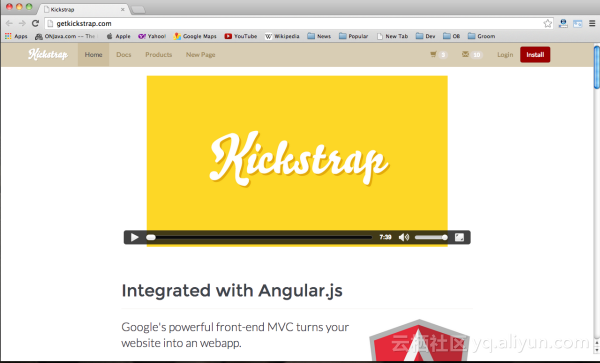This screenshot has width=600, height=363.
Task: Click the video progress seek bar
Action: point(259,238)
